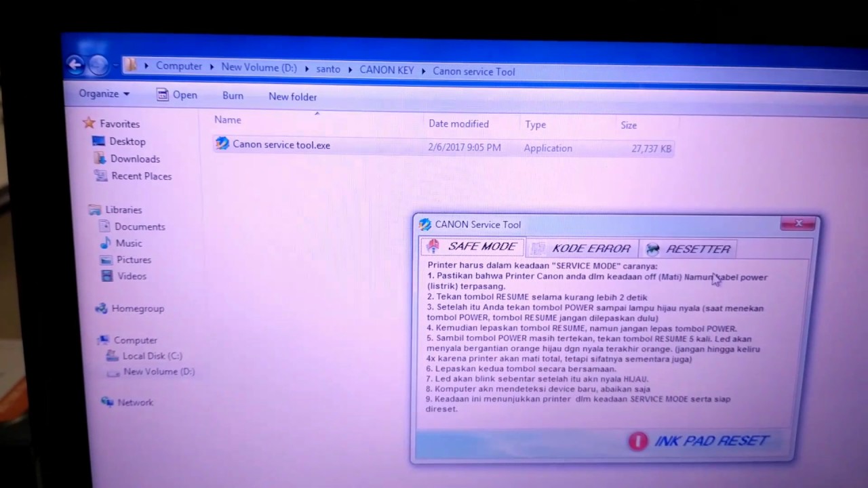The image size is (868, 488).
Task: Click the Application type cell
Action: (548, 148)
